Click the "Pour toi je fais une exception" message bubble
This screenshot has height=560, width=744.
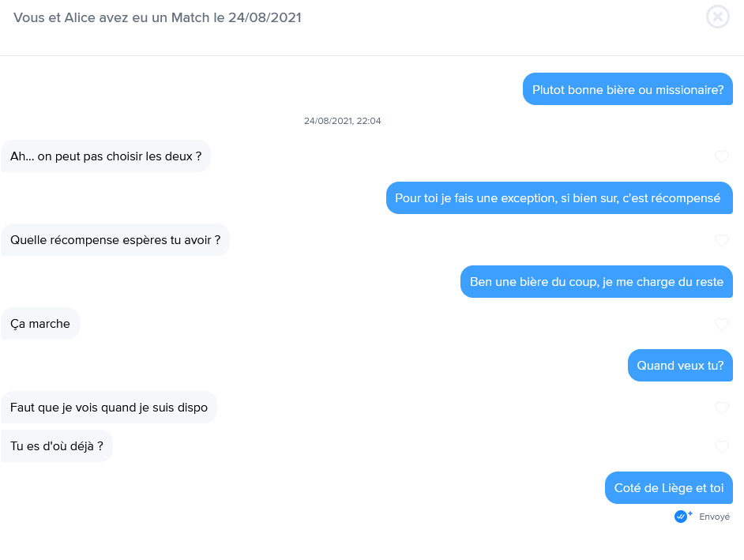click(x=559, y=198)
